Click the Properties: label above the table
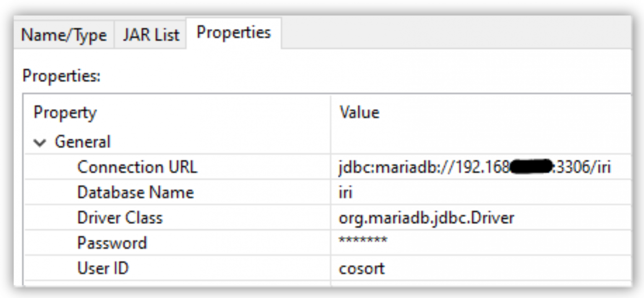This screenshot has width=644, height=298. pyautogui.click(x=60, y=74)
